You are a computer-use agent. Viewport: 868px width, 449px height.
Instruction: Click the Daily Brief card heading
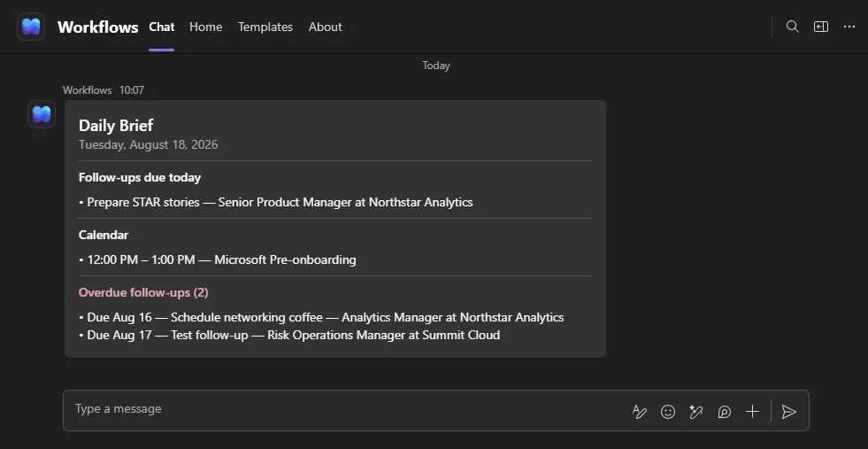(116, 125)
